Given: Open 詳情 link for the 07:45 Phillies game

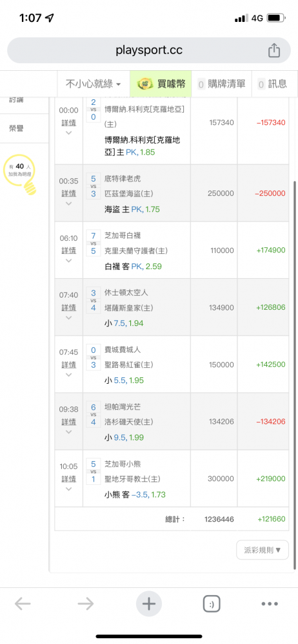Looking at the screenshot, I should [x=69, y=365].
